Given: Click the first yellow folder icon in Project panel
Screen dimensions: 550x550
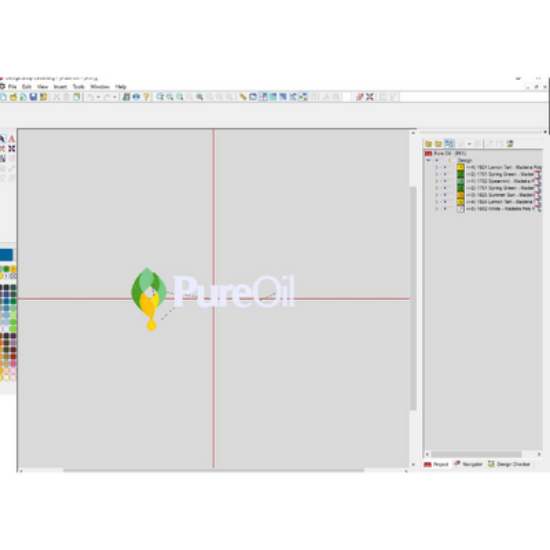Looking at the screenshot, I should coord(428,143).
